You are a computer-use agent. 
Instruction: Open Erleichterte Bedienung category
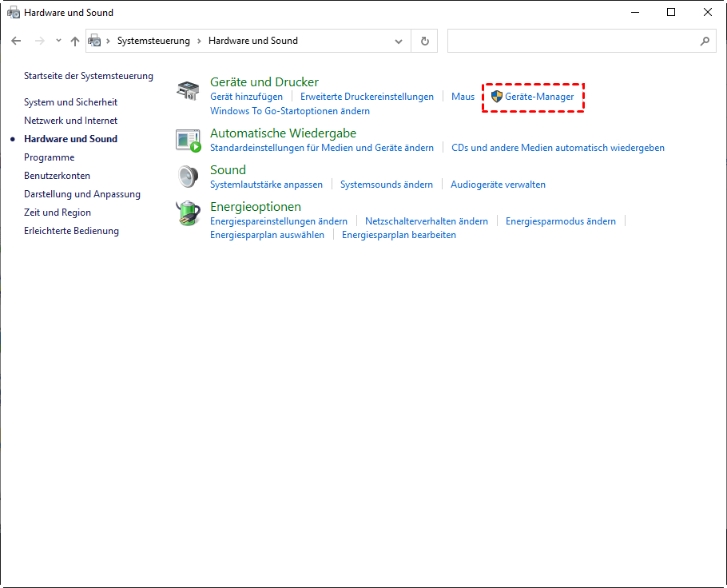click(x=71, y=231)
